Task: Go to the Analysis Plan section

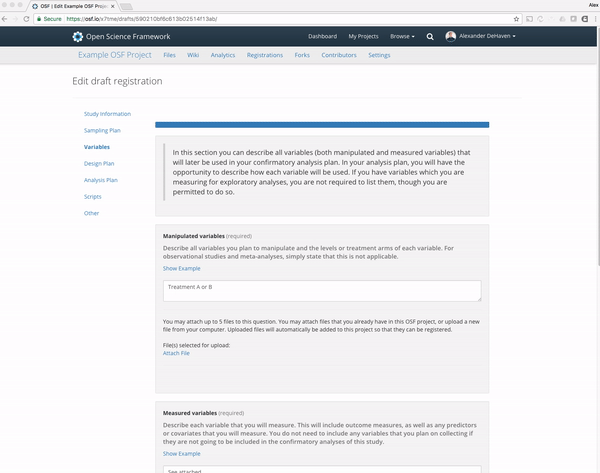Action: coord(101,180)
